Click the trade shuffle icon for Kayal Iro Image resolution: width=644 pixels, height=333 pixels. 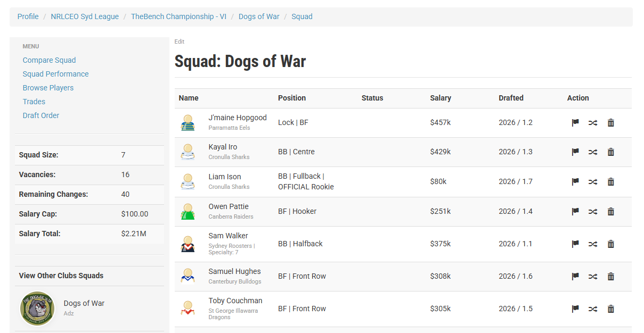[x=593, y=152]
